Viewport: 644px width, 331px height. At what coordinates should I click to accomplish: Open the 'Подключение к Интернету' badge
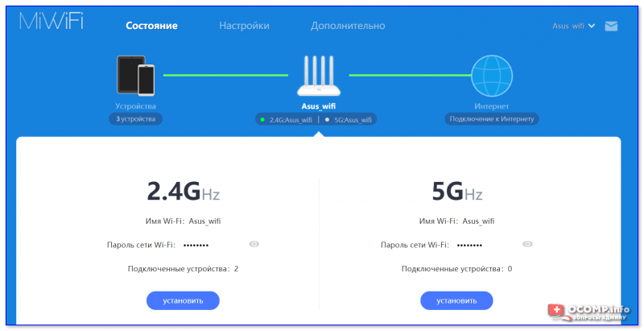(492, 119)
